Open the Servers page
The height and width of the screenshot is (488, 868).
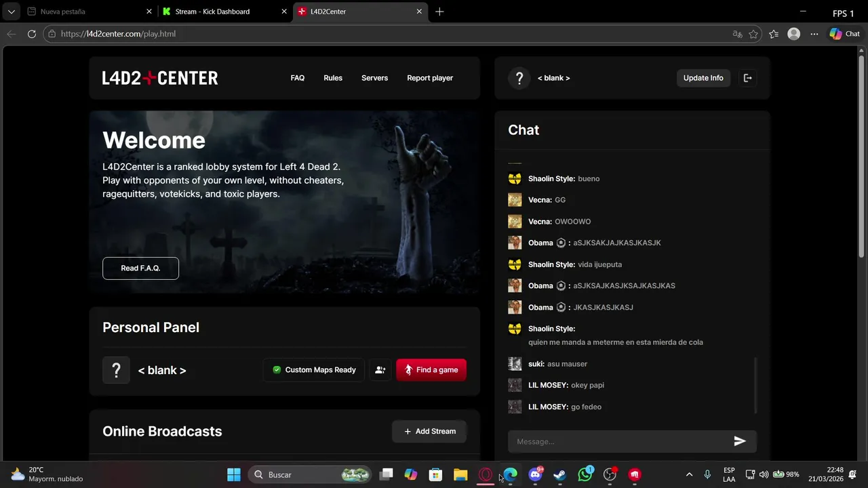coord(374,78)
